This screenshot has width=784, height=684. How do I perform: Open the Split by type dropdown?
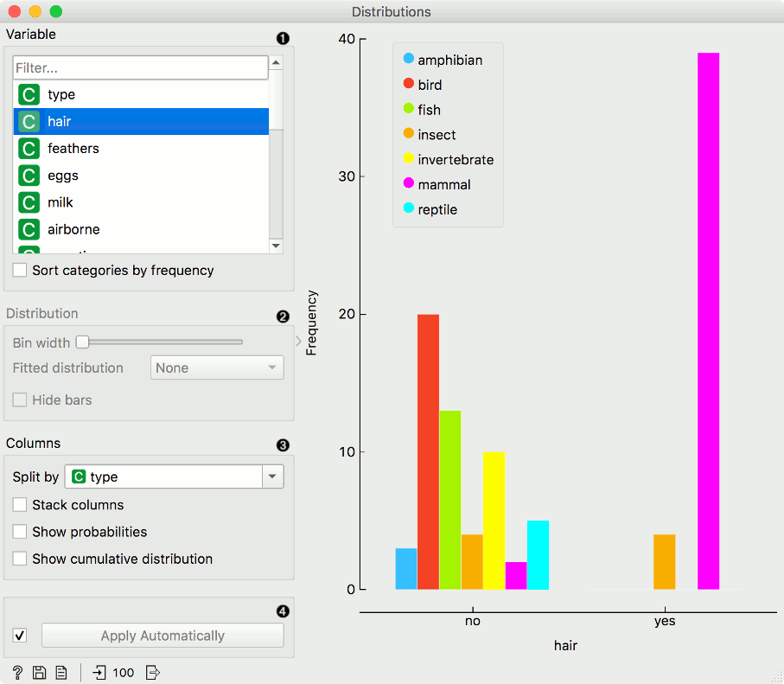click(x=174, y=476)
